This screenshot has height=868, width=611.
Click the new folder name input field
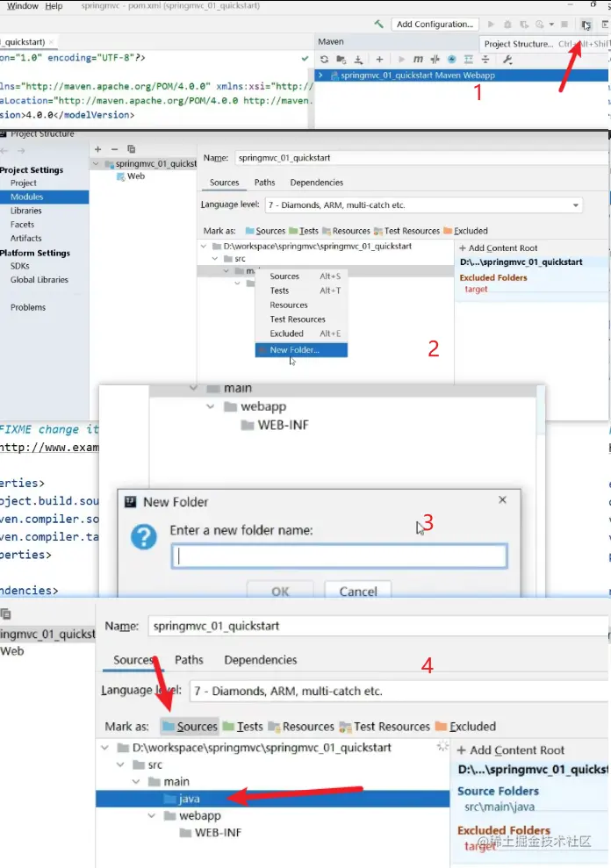click(x=339, y=556)
